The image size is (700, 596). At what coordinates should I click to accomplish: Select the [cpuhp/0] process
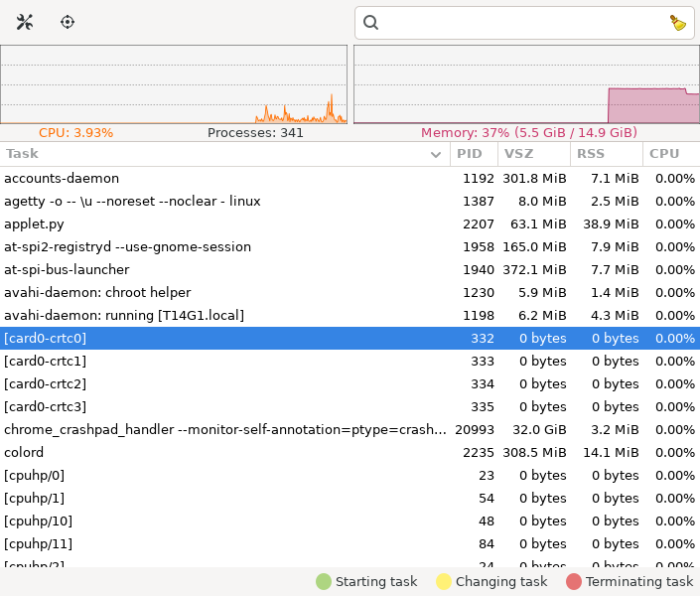[350, 475]
